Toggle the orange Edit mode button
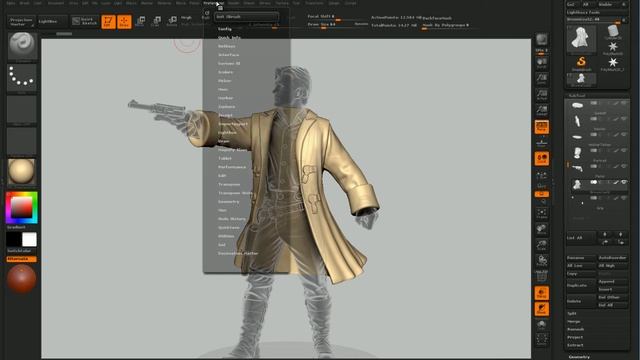Viewport: 640px width, 360px height. 108,22
